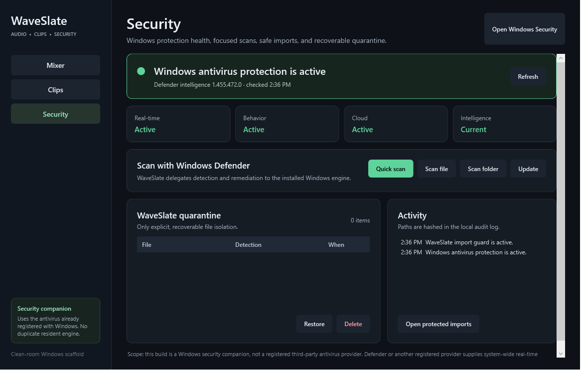
Task: Open protected imports folder
Action: pos(439,324)
